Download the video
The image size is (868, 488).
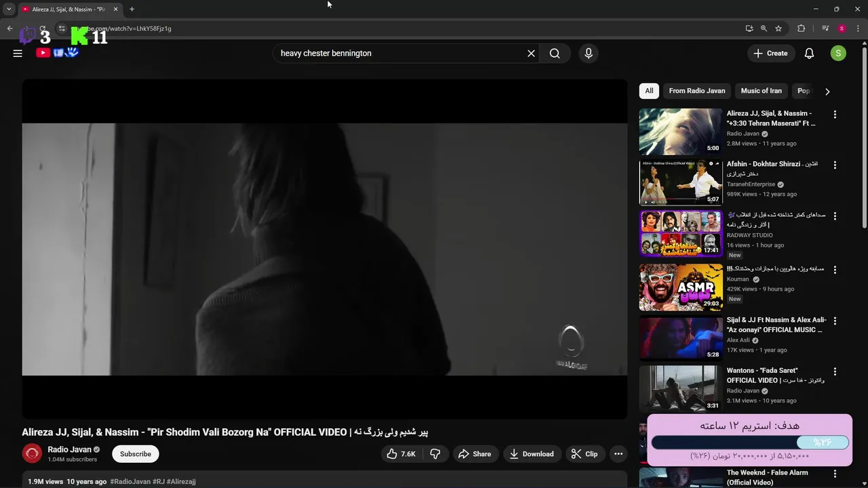point(532,454)
